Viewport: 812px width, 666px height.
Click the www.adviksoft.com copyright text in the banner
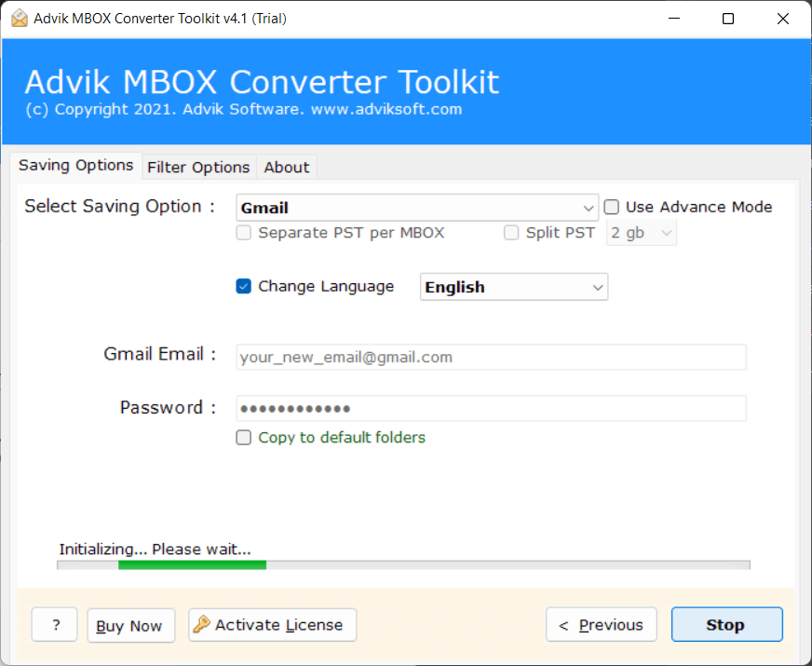243,109
